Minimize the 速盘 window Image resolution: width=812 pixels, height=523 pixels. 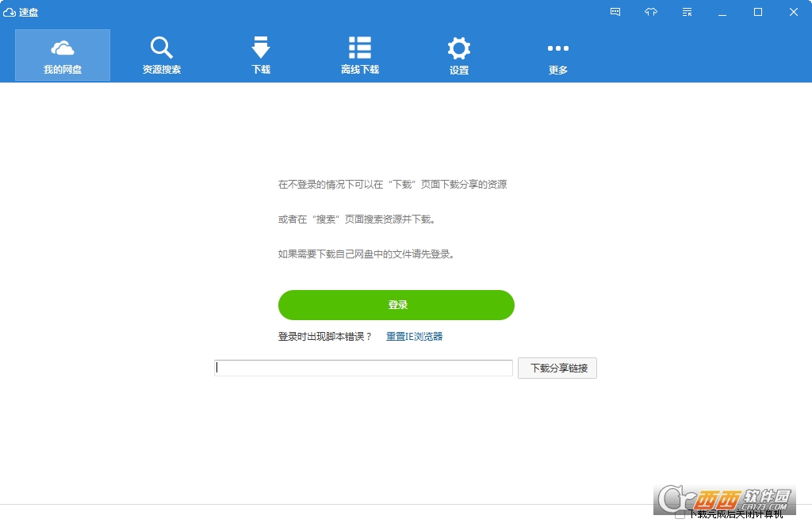pos(722,12)
